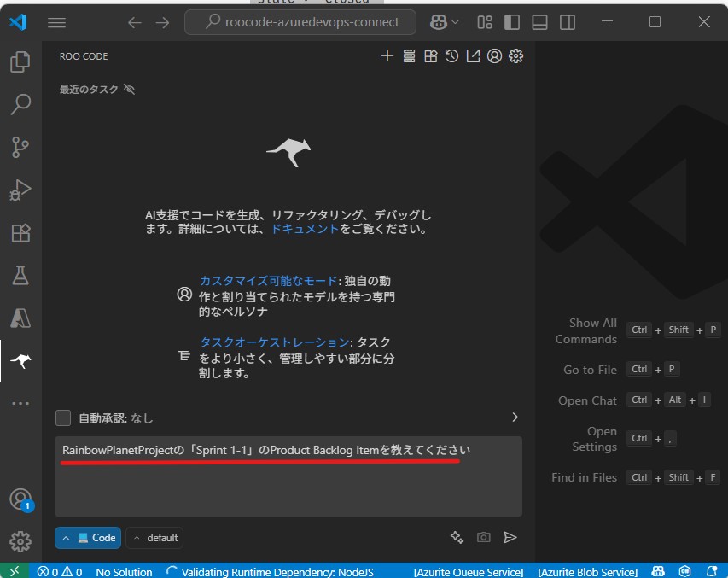The image size is (728, 578).
Task: Click No Solution status item
Action: click(x=124, y=571)
